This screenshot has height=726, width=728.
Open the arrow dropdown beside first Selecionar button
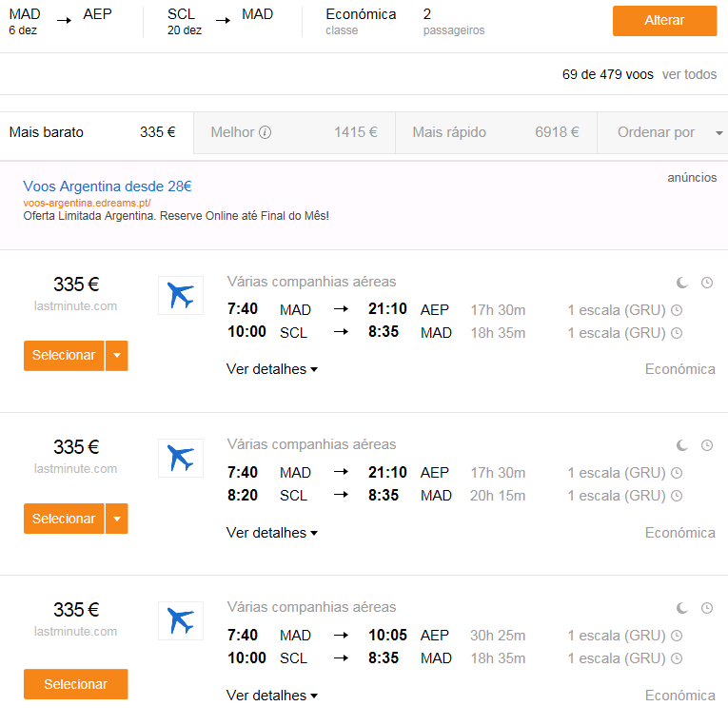(x=117, y=356)
